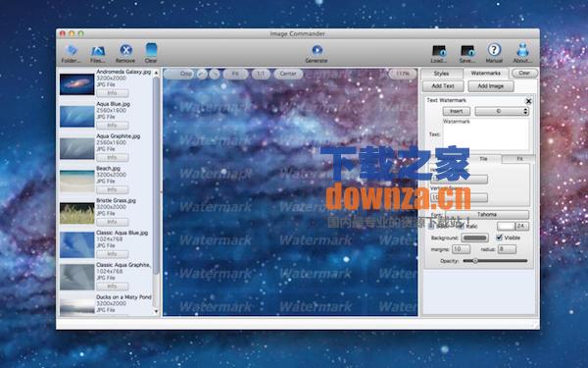This screenshot has height=368, width=588.
Task: Click the Save settings icon
Action: [x=467, y=51]
